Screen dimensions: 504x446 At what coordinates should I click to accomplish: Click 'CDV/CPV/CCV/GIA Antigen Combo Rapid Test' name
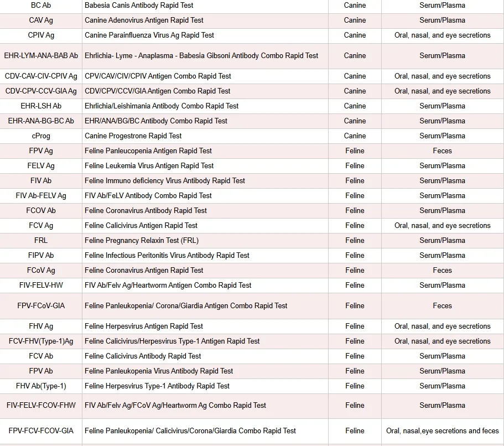click(x=157, y=91)
